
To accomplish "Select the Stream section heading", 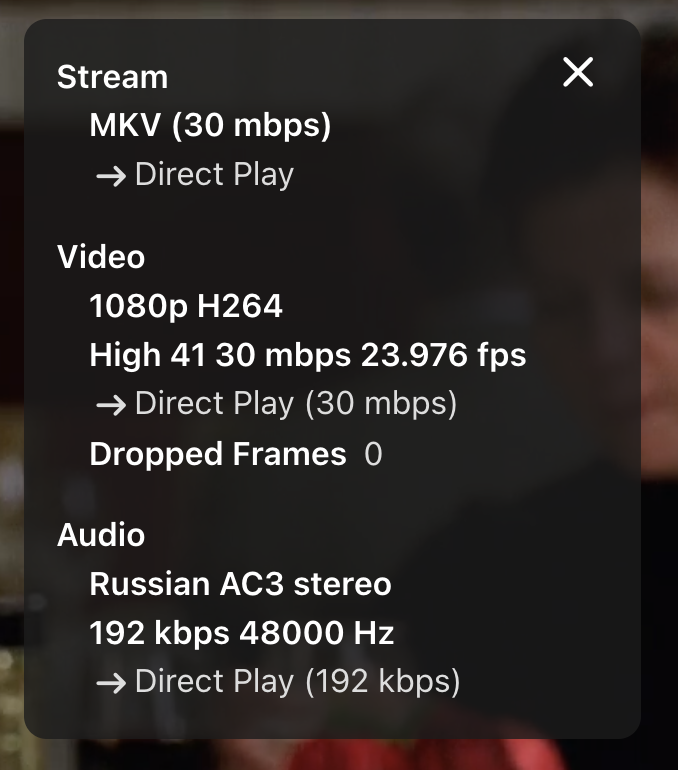I will click(x=112, y=77).
